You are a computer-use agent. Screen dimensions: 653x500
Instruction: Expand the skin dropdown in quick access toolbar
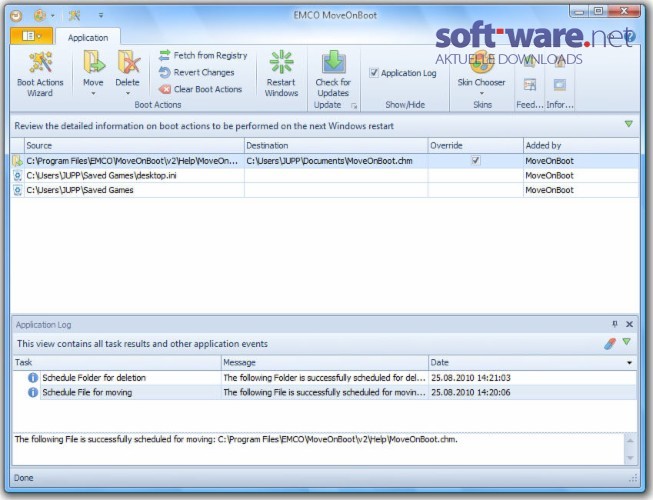click(53, 16)
